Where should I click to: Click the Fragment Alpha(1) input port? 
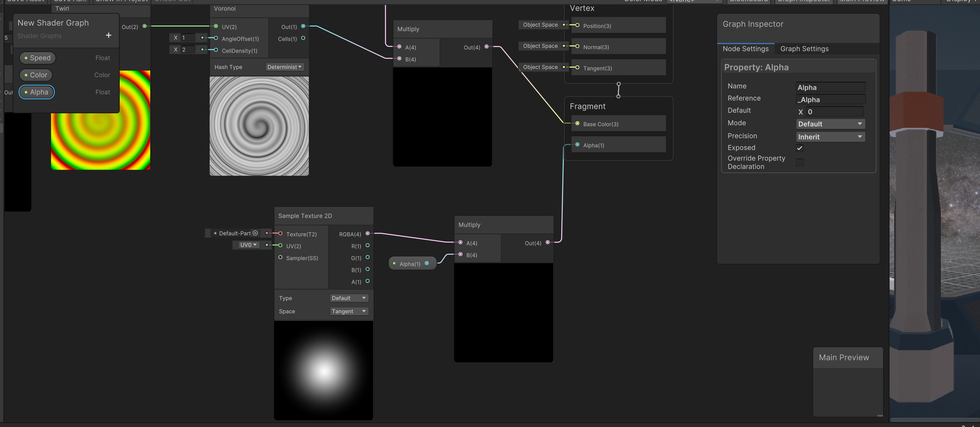577,144
